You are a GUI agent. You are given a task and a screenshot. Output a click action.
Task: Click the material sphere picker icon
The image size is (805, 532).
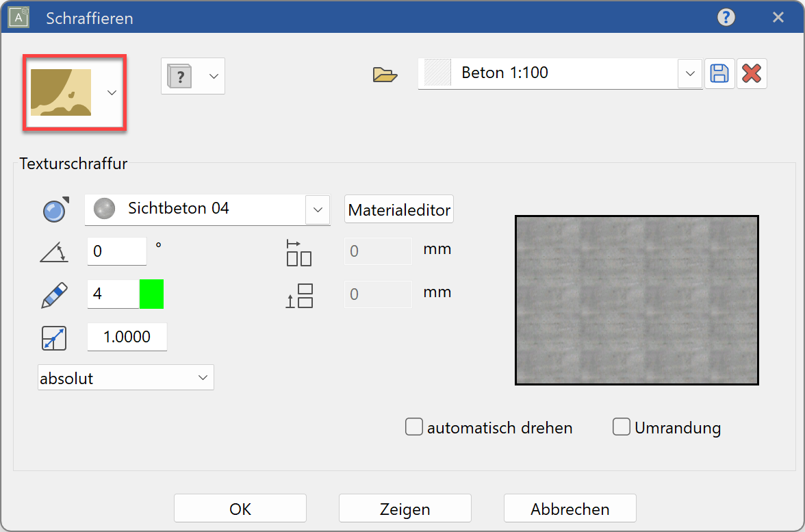coord(55,210)
